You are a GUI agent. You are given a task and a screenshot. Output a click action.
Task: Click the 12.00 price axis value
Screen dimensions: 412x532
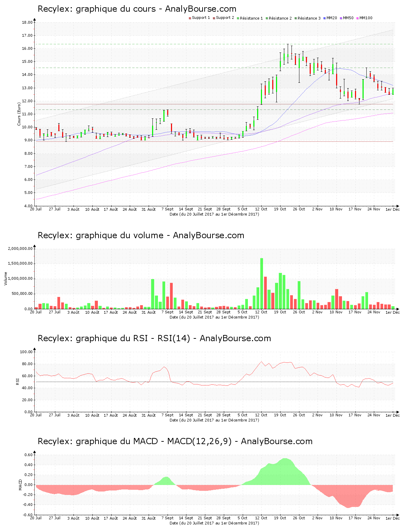click(27, 101)
